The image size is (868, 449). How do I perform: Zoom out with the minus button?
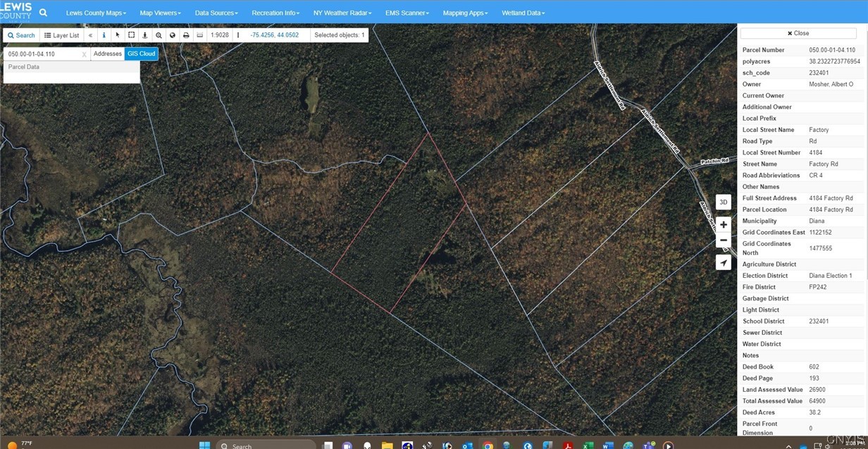click(x=723, y=240)
